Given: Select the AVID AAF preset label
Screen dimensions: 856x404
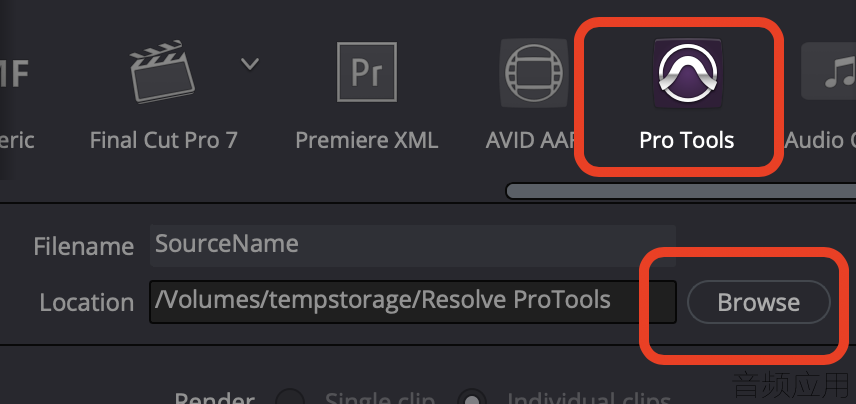Looking at the screenshot, I should pyautogui.click(x=530, y=140).
